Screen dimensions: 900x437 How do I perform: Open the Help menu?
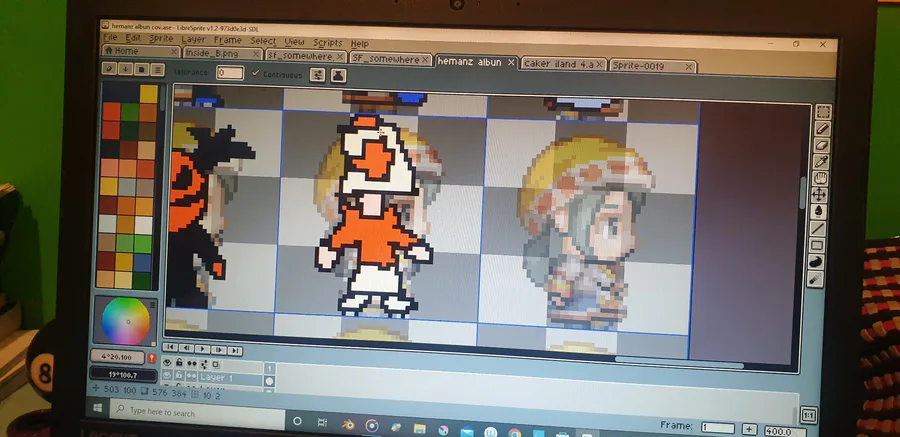tap(360, 44)
